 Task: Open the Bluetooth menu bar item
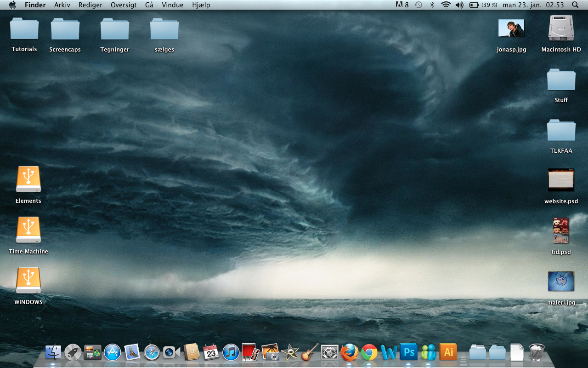click(431, 5)
